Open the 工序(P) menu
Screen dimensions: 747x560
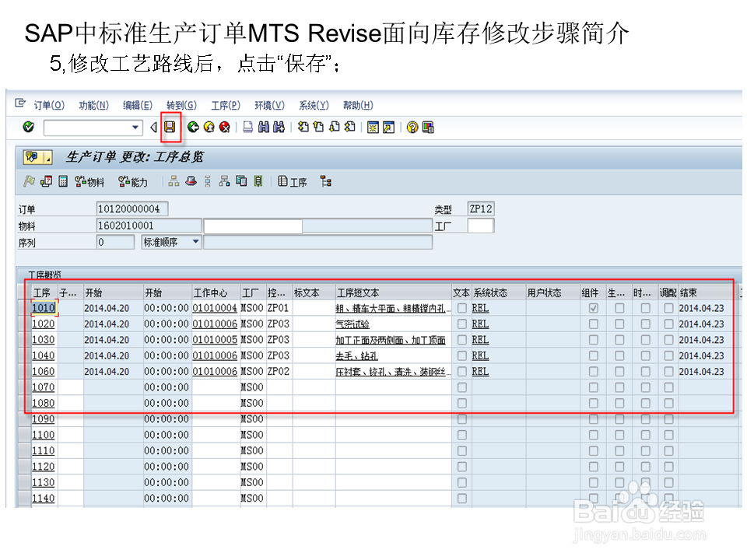pos(226,105)
